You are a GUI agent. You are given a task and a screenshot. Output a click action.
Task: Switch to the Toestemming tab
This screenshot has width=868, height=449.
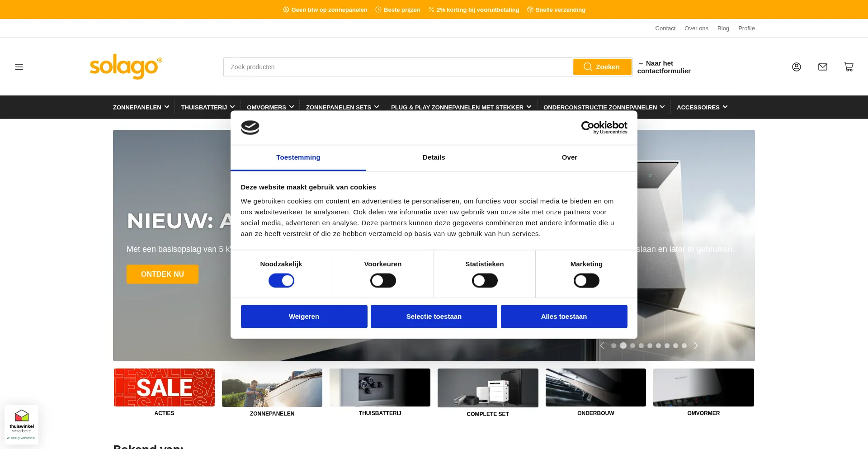coord(298,158)
